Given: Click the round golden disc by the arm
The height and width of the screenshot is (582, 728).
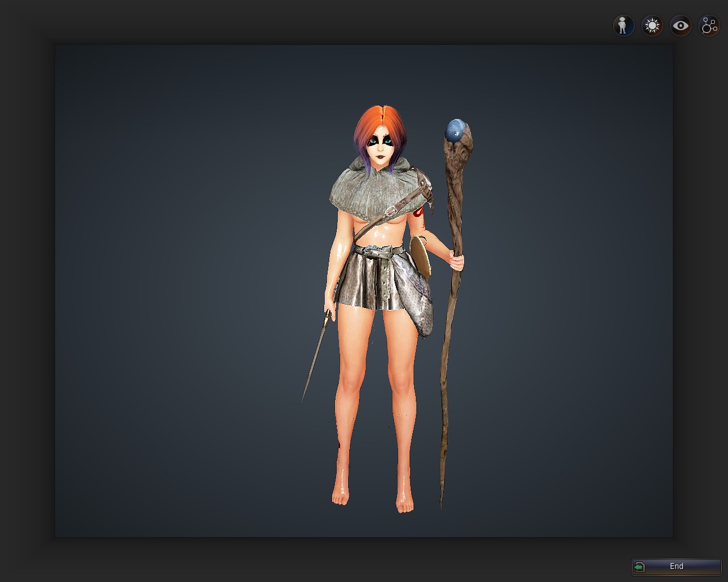Looking at the screenshot, I should [x=421, y=256].
